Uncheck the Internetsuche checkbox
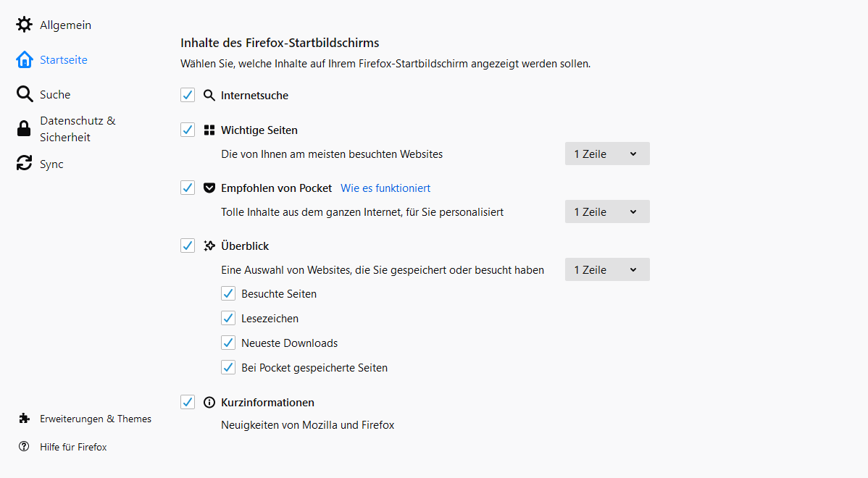The width and height of the screenshot is (868, 478). 188,96
